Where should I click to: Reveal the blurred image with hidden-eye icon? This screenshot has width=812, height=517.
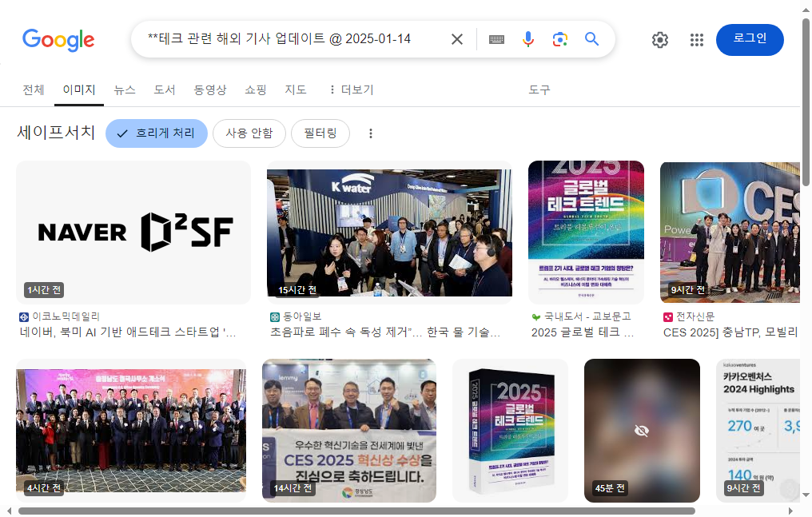point(642,431)
